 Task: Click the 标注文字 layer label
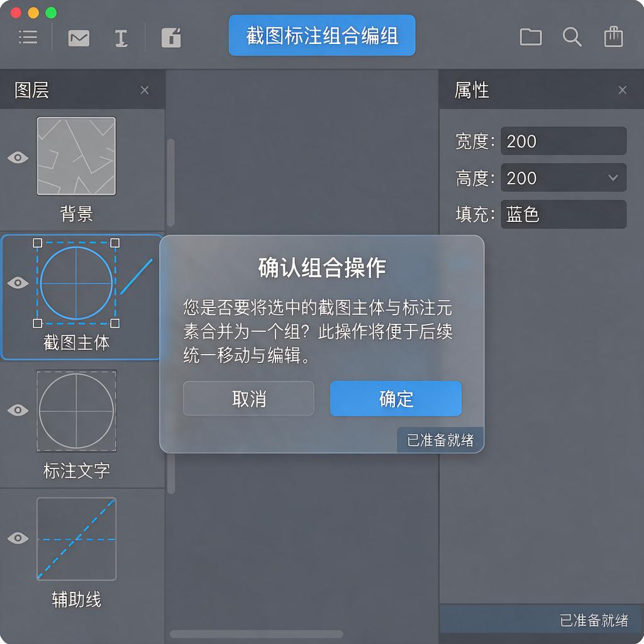[76, 470]
